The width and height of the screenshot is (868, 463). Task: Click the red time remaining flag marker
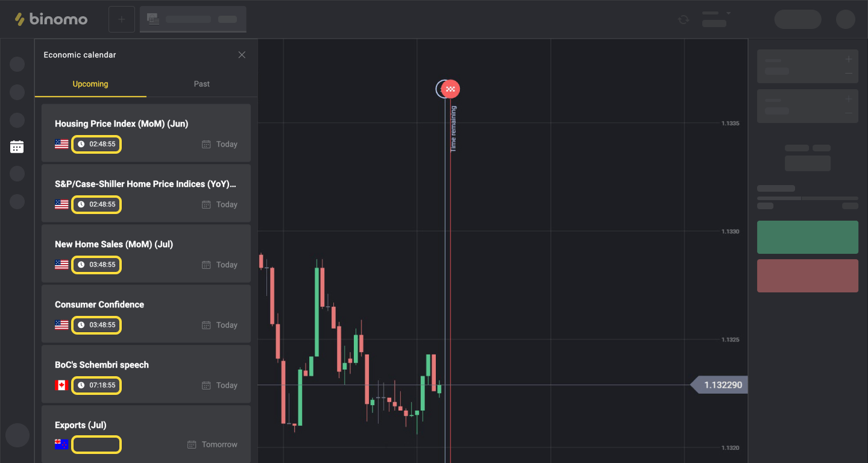(450, 89)
